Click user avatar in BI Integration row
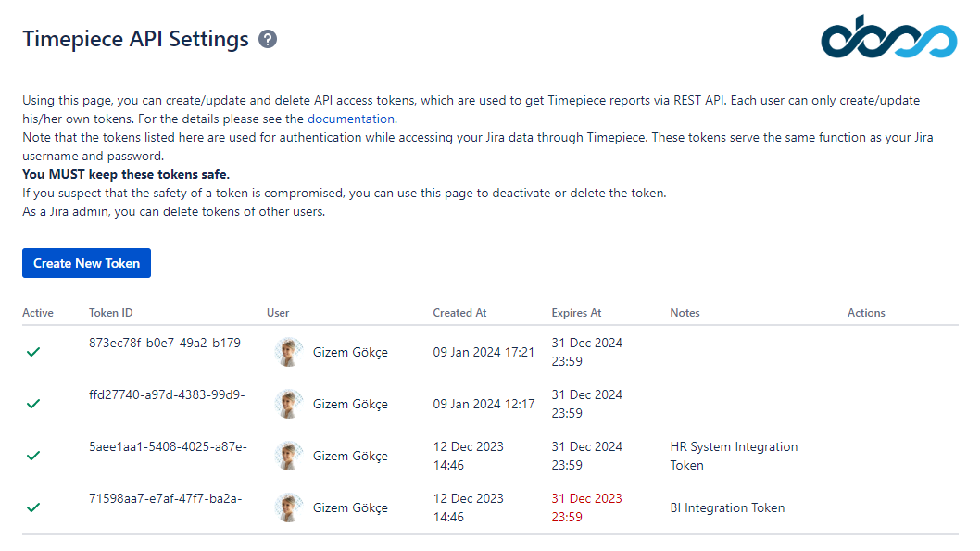Screen dimensions: 980x551 pyautogui.click(x=289, y=507)
